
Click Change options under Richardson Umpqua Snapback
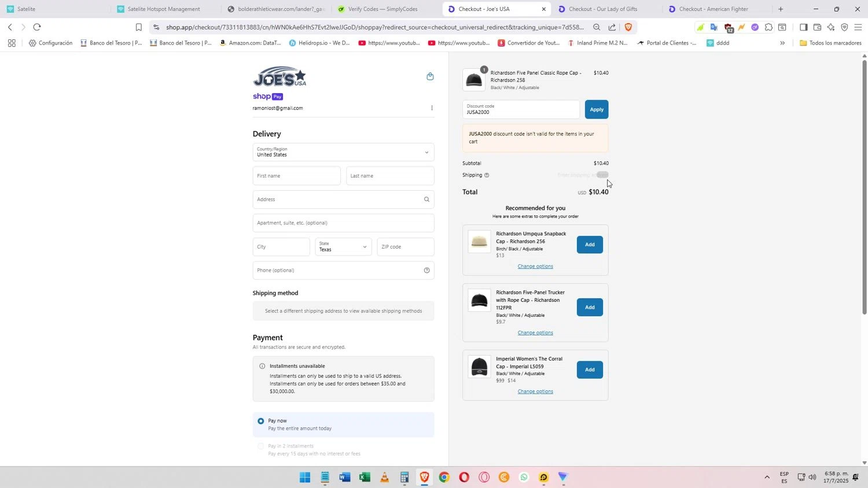(535, 267)
